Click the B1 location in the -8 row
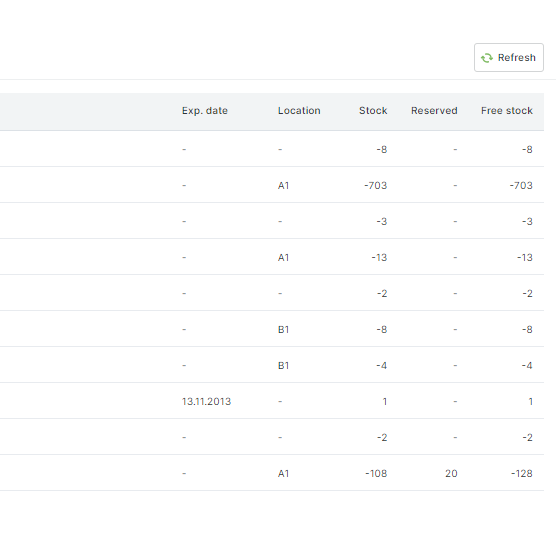Image resolution: width=556 pixels, height=547 pixels. pyautogui.click(x=283, y=329)
